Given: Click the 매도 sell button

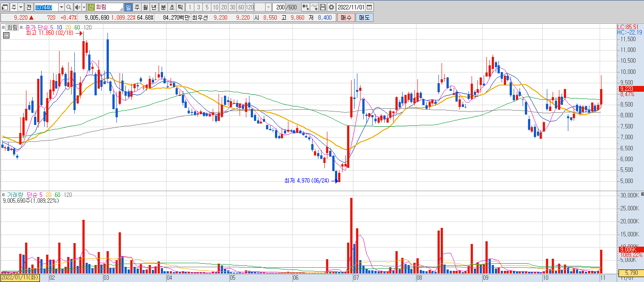Looking at the screenshot, I should pyautogui.click(x=364, y=17).
